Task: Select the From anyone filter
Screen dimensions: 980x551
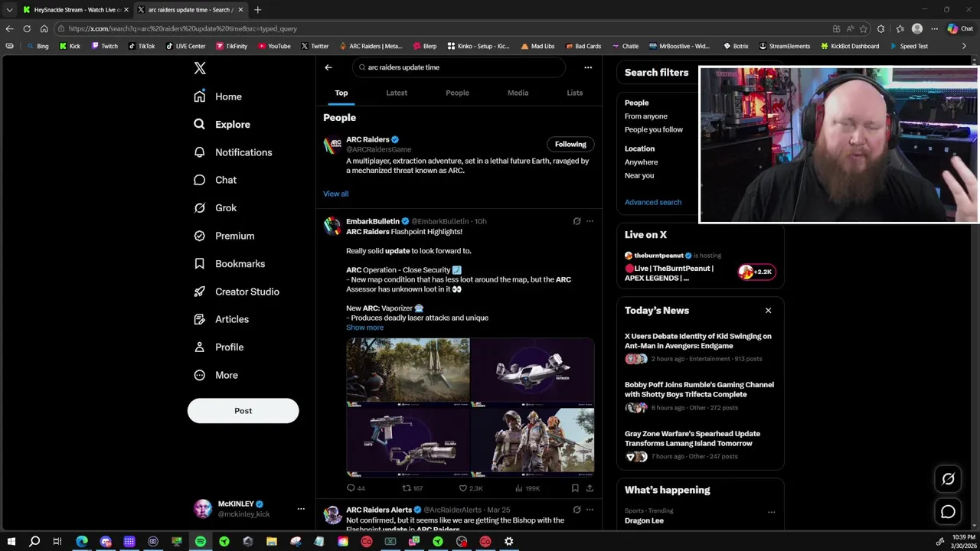Action: [x=646, y=116]
